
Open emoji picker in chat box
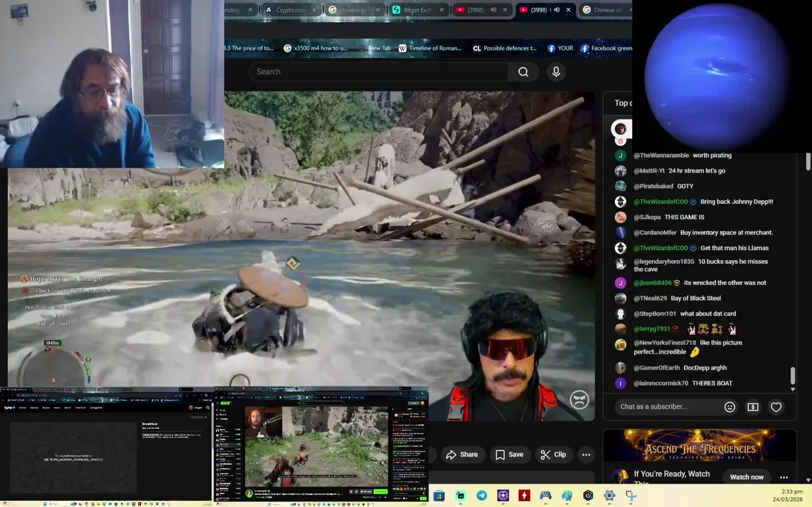(x=730, y=407)
